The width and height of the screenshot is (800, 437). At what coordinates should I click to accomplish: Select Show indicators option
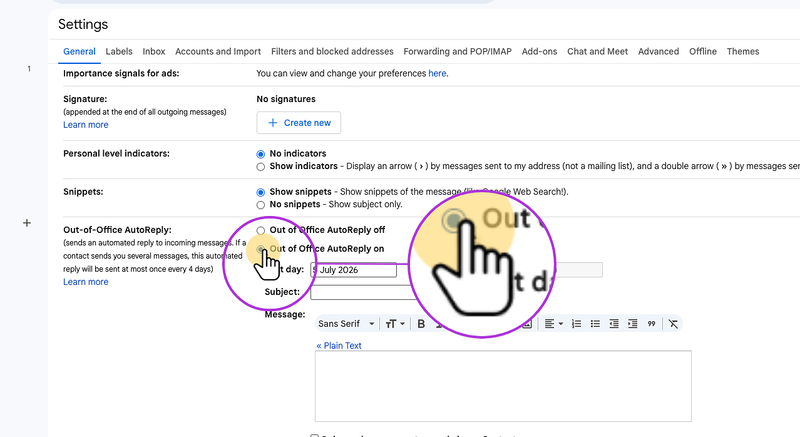(x=261, y=167)
